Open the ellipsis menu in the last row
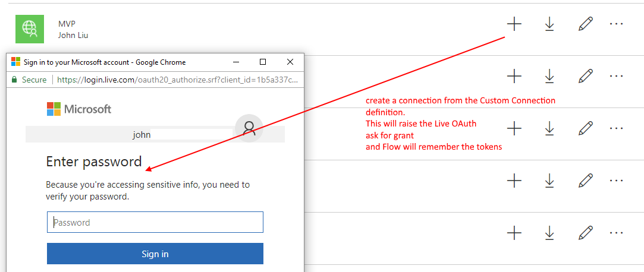 (x=616, y=232)
